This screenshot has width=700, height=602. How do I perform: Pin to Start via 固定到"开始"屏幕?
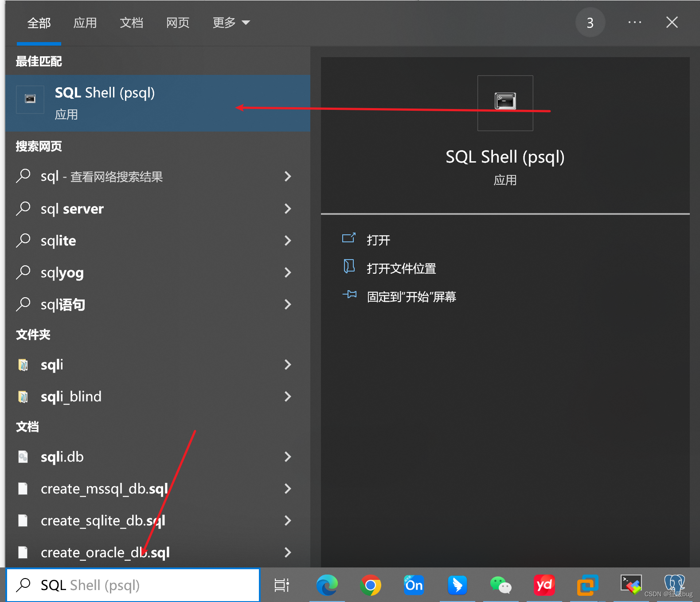coord(412,297)
